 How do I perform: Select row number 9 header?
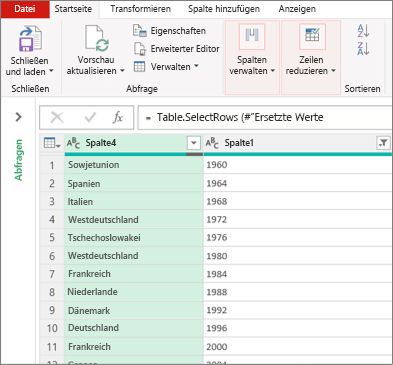click(x=52, y=310)
